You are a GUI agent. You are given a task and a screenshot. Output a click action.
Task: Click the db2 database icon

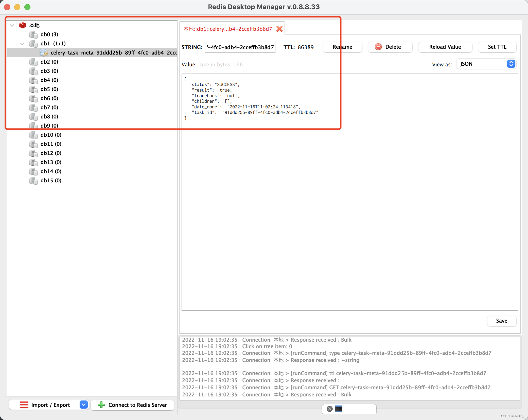[33, 62]
